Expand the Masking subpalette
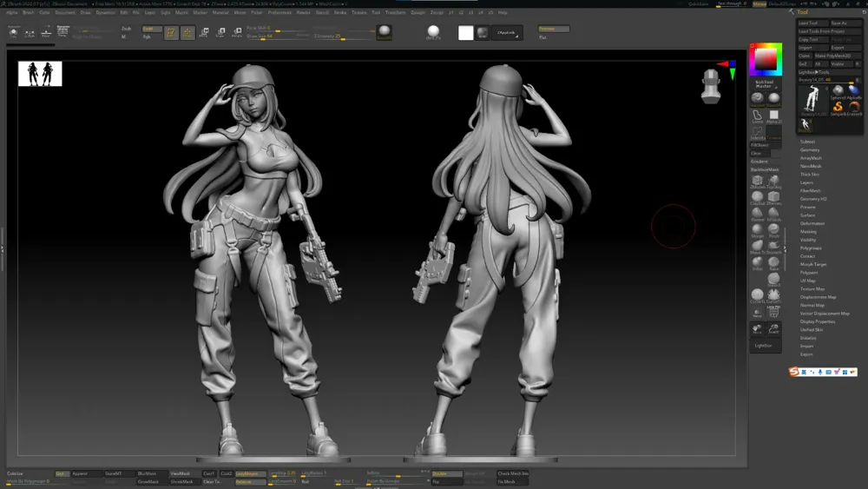 tap(808, 232)
